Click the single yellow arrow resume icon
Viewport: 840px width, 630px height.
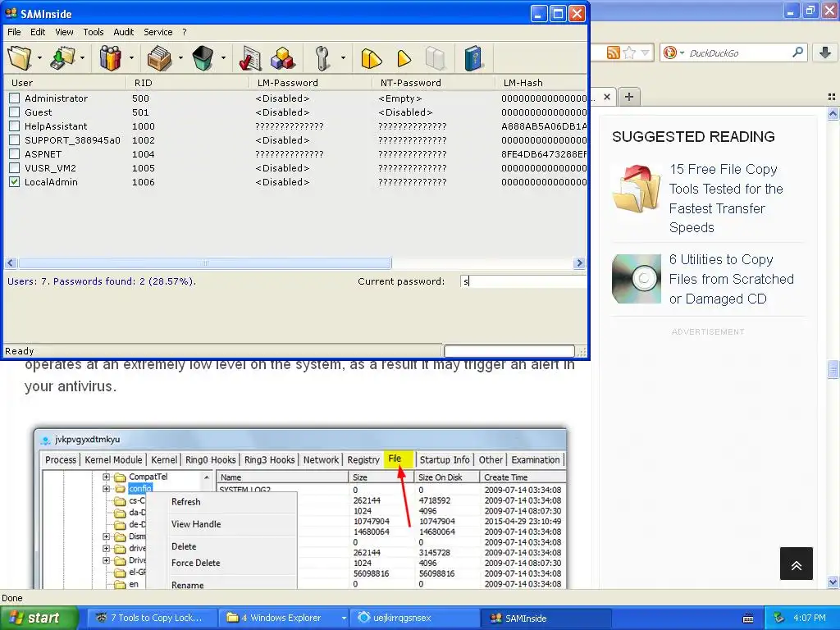(x=404, y=58)
